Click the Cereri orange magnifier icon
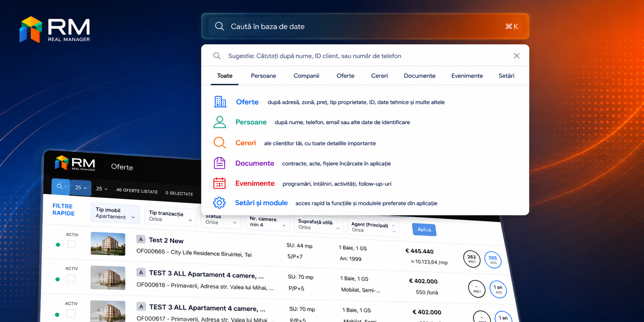 coord(220,143)
